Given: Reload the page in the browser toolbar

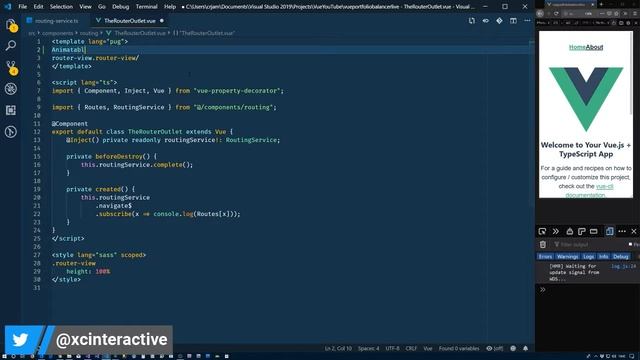Looking at the screenshot, I should 556,13.
